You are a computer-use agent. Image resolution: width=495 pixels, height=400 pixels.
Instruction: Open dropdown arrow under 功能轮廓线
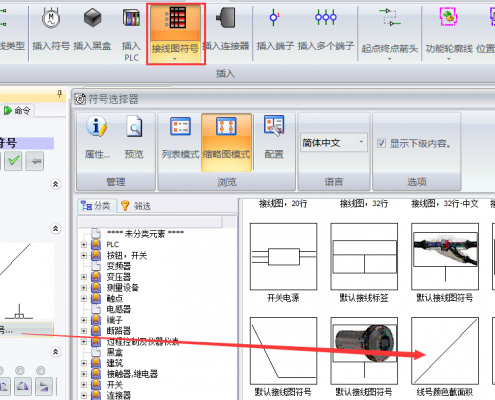[449, 59]
